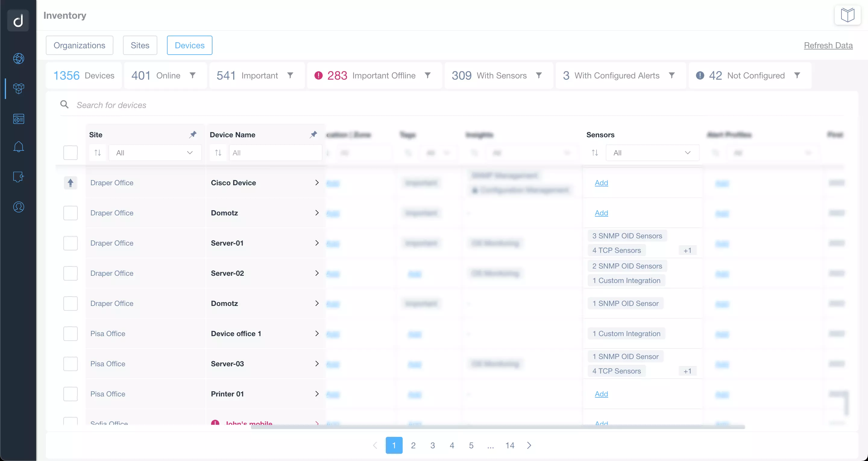This screenshot has width=868, height=461.
Task: Check the Server-02 row checkbox
Action: click(x=71, y=273)
